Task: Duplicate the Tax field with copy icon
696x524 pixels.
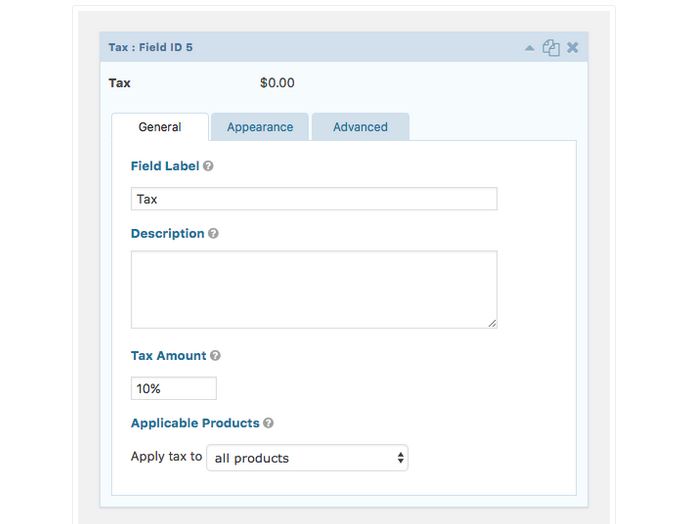Action: pyautogui.click(x=551, y=47)
